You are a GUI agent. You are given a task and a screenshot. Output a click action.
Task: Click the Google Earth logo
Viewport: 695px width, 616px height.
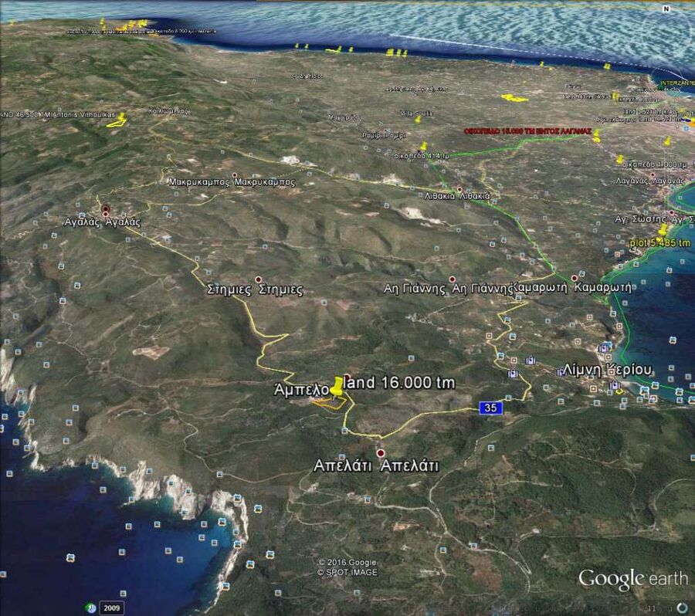pos(632,579)
